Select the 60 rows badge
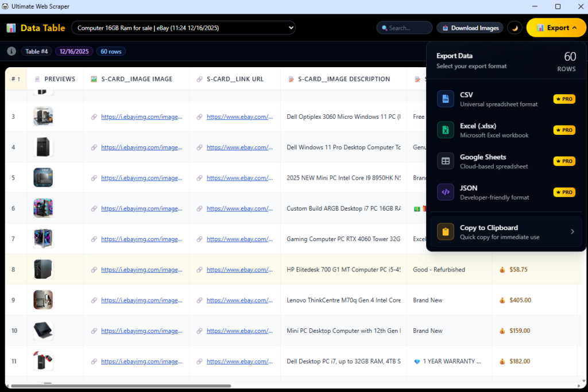 110,51
